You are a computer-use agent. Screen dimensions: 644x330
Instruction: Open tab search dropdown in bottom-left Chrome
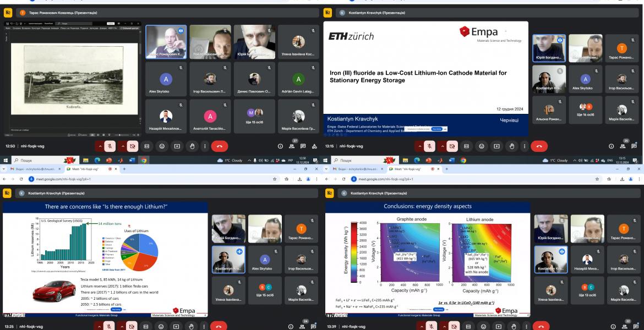click(4, 169)
